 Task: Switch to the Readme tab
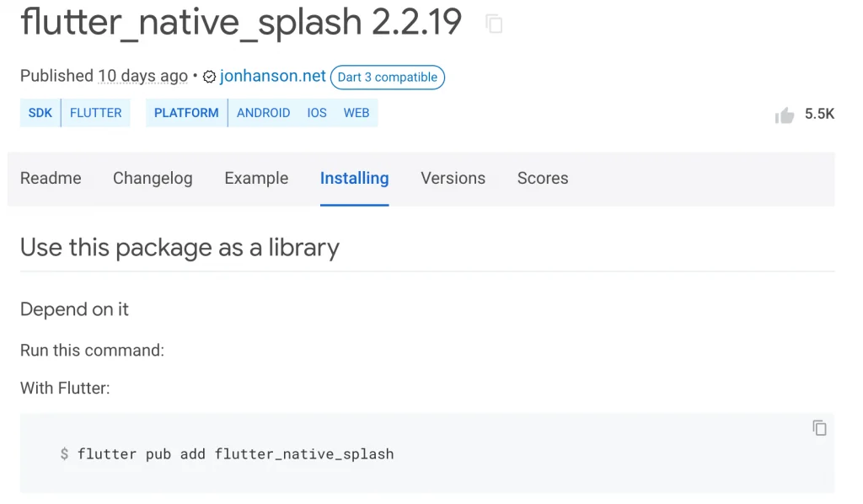tap(51, 179)
